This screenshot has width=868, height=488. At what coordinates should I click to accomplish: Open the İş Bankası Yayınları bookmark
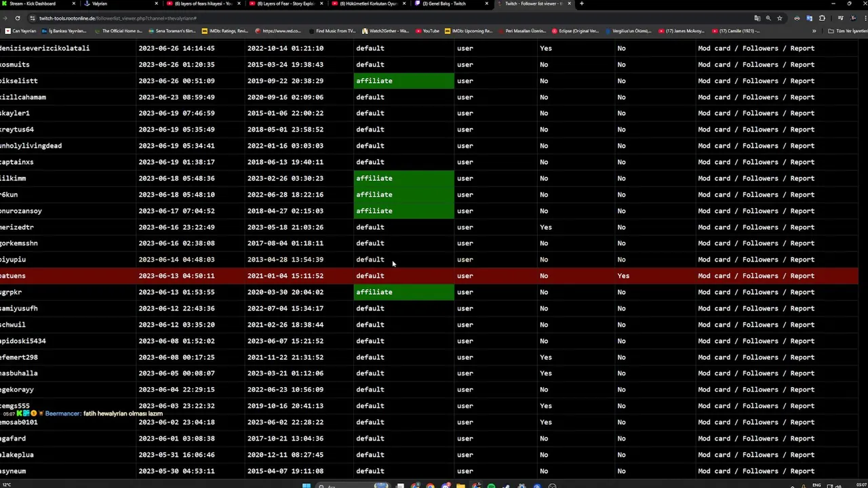click(64, 31)
